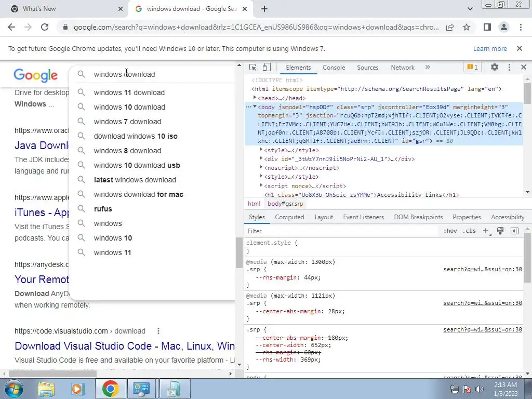Screen dimensions: 532x399
Task: Open Download Visual Studio Code result link
Action: point(125,345)
